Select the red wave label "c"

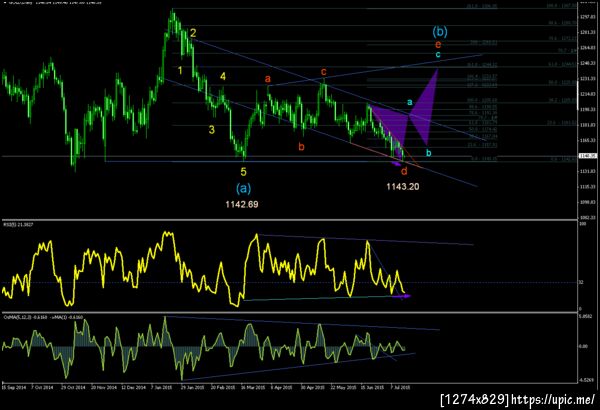[x=324, y=72]
